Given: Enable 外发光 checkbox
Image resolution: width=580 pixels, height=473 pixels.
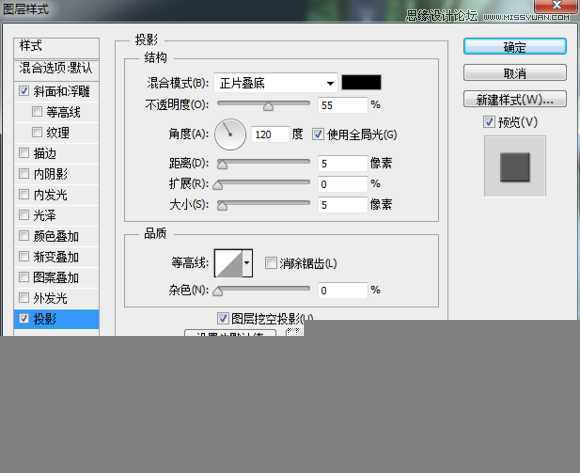Looking at the screenshot, I should click(24, 298).
